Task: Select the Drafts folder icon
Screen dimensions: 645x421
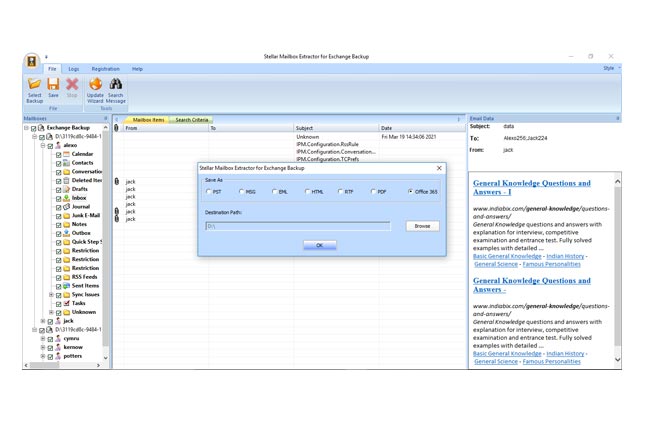Action: (66, 189)
